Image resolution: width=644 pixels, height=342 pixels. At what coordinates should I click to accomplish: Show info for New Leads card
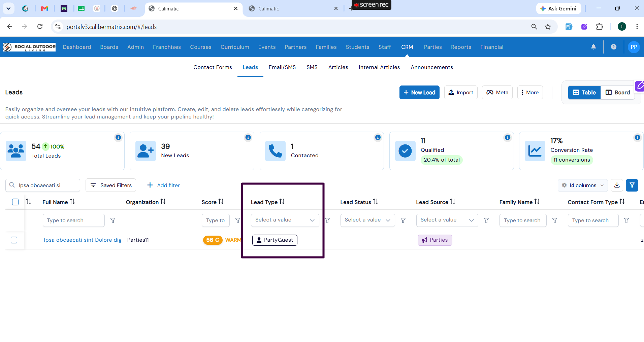click(x=248, y=137)
